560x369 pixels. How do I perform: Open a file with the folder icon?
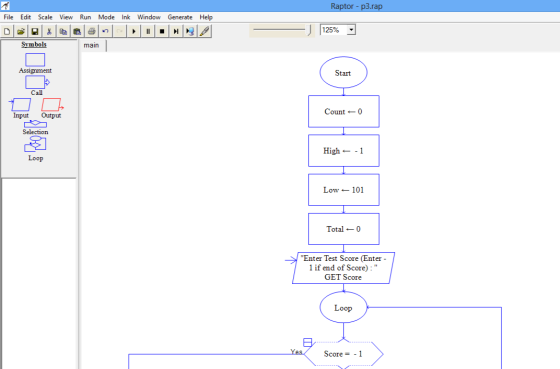21,31
